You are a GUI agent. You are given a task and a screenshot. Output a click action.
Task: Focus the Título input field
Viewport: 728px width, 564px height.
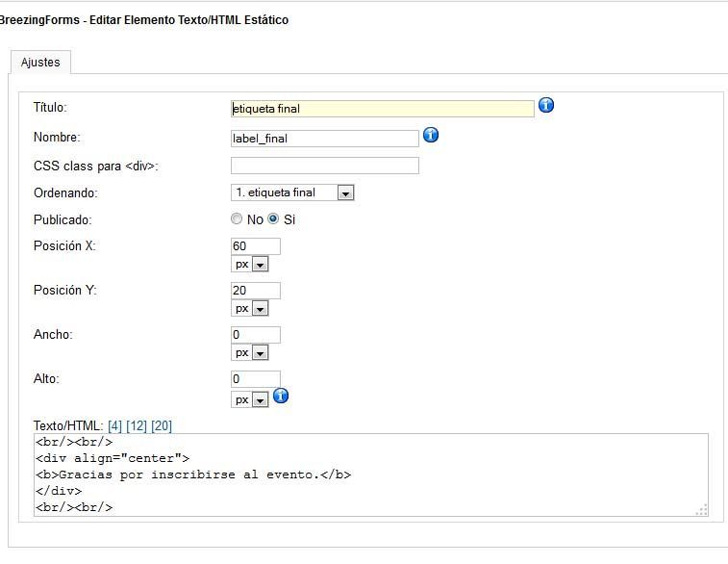383,109
